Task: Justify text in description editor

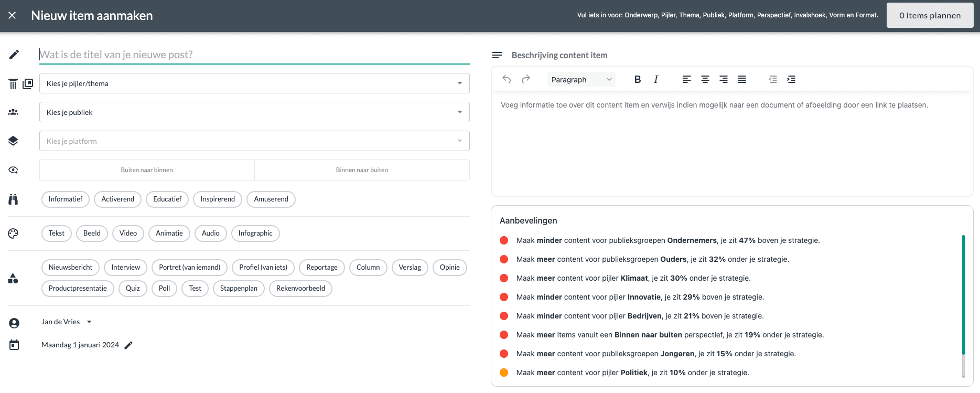Action: 742,79
